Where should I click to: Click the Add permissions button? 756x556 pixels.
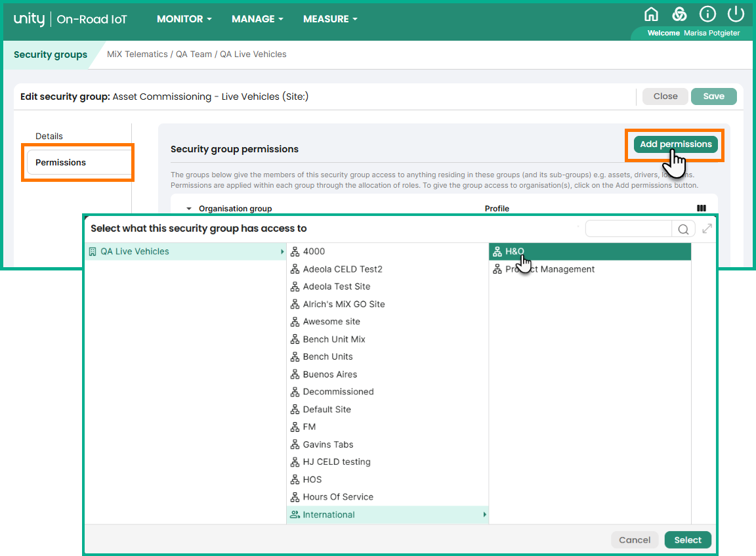[675, 144]
